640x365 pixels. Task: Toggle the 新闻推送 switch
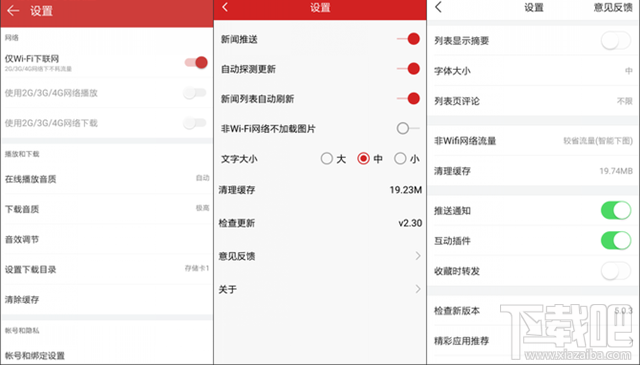pos(409,39)
